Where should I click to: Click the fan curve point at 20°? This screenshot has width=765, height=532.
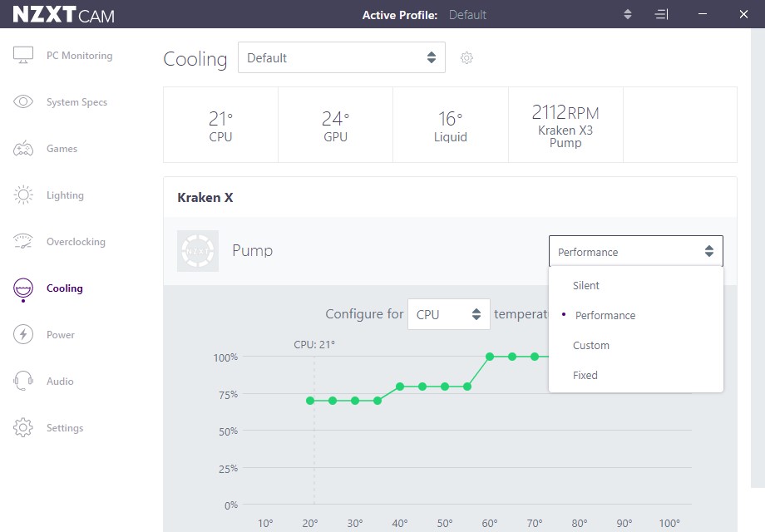pos(310,401)
